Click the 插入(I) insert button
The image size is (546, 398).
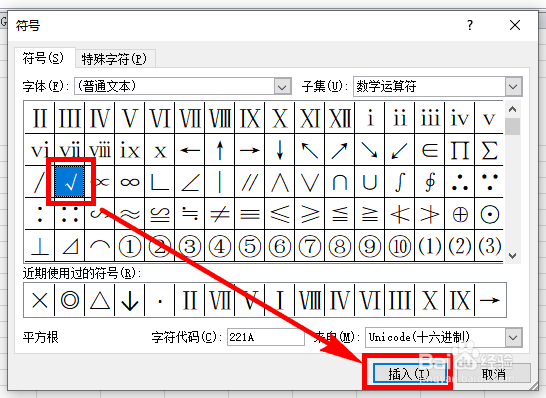[x=409, y=374]
